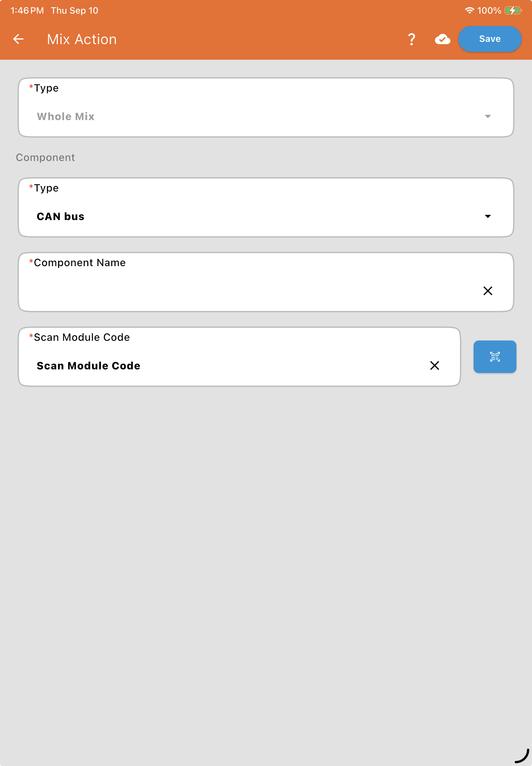Open help via the question mark icon
532x766 pixels.
pos(412,39)
